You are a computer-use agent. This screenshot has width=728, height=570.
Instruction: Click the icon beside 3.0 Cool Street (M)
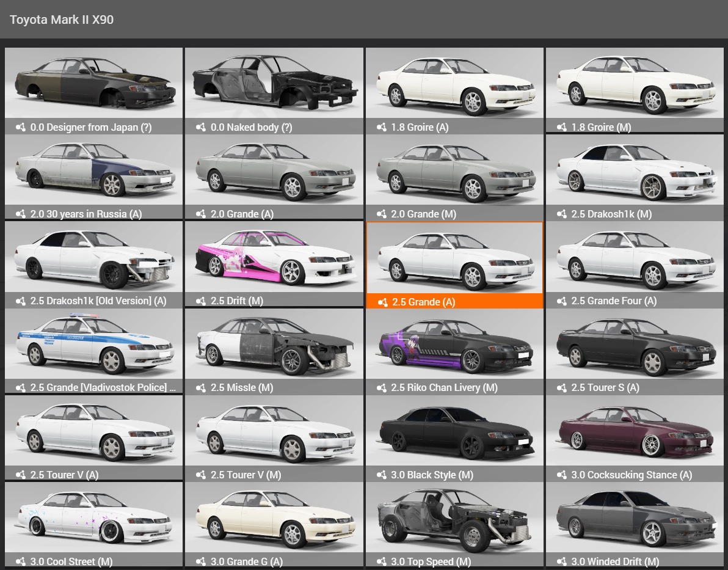point(20,562)
